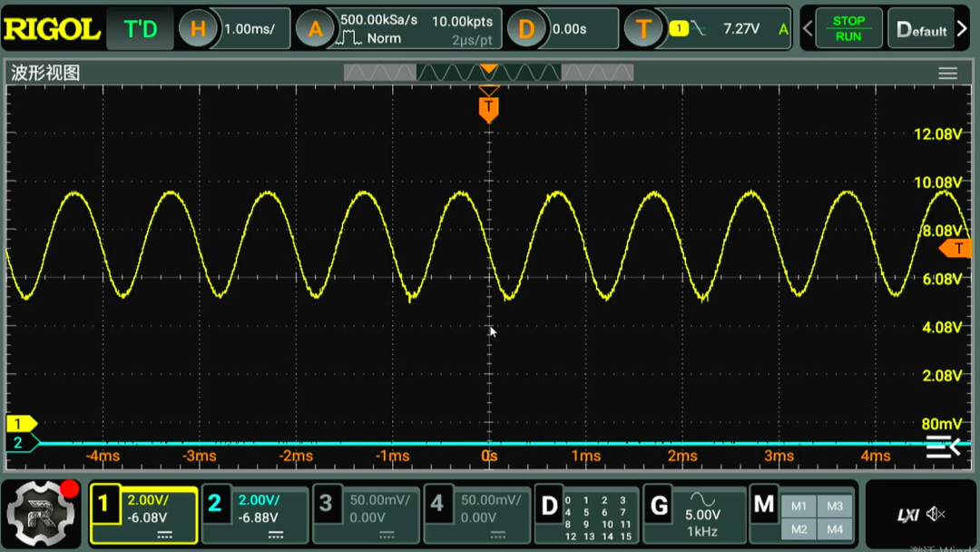The width and height of the screenshot is (980, 552).
Task: Click the yellow channel 1 trigger source badge
Action: pyautogui.click(x=679, y=28)
